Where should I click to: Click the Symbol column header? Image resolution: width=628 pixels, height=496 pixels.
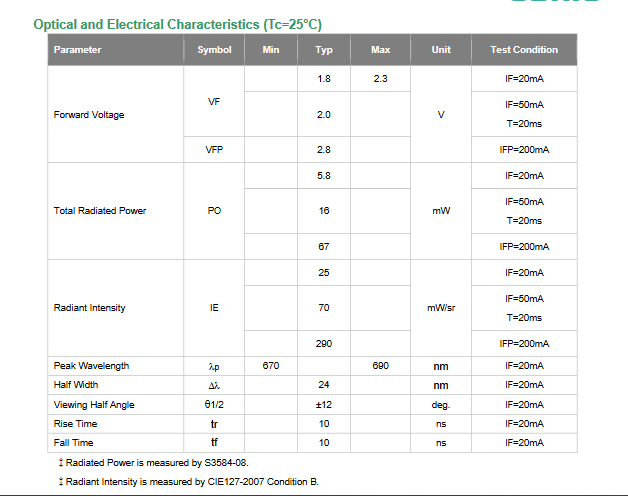(x=214, y=50)
